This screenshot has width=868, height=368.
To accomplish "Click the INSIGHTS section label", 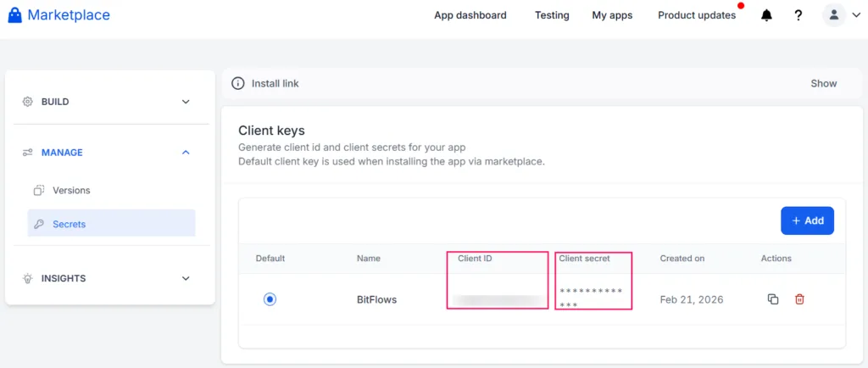I will click(x=64, y=278).
